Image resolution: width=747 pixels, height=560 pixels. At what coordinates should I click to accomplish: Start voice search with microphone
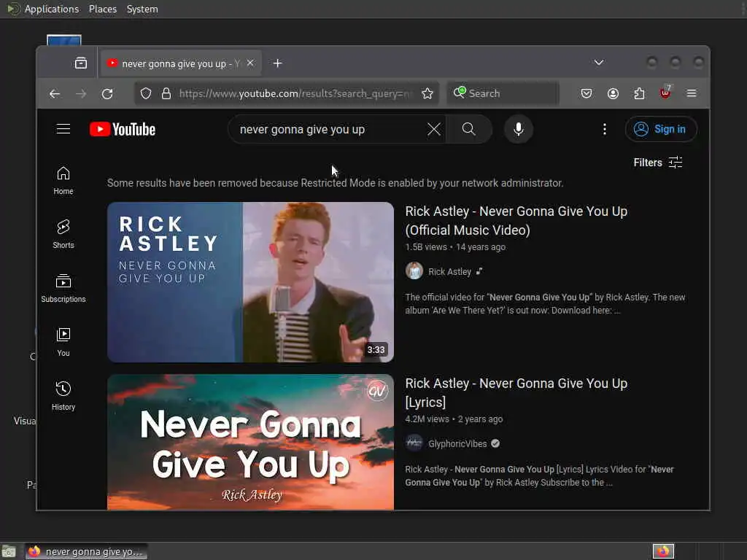(519, 129)
